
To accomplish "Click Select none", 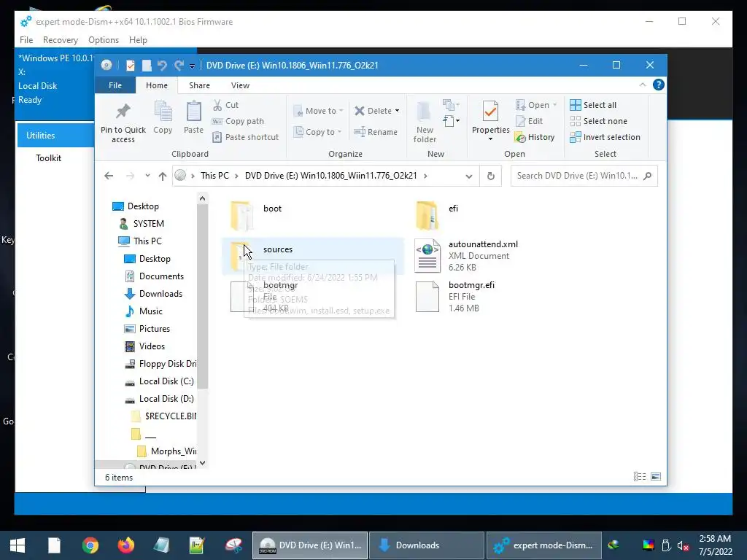I will pyautogui.click(x=598, y=121).
